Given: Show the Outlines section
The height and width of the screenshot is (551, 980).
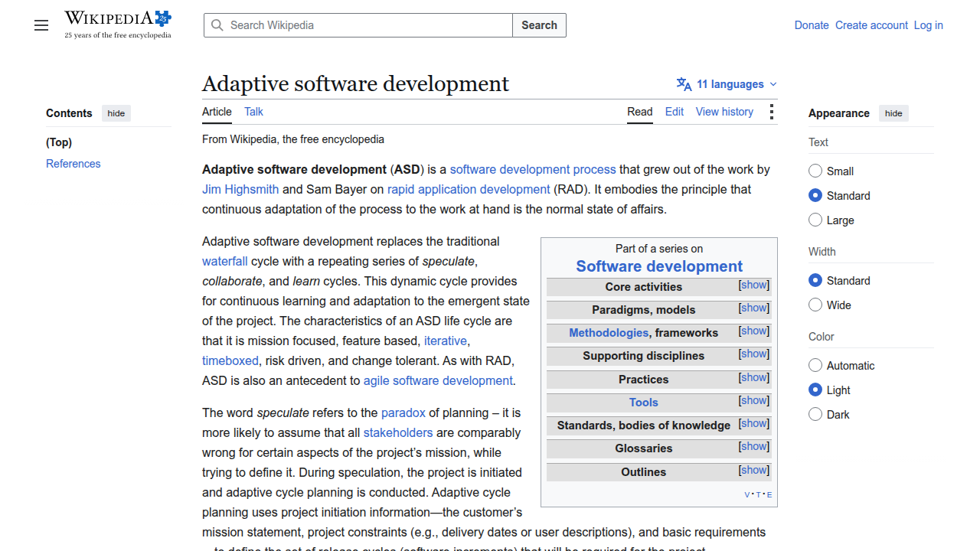Looking at the screenshot, I should pos(754,470).
